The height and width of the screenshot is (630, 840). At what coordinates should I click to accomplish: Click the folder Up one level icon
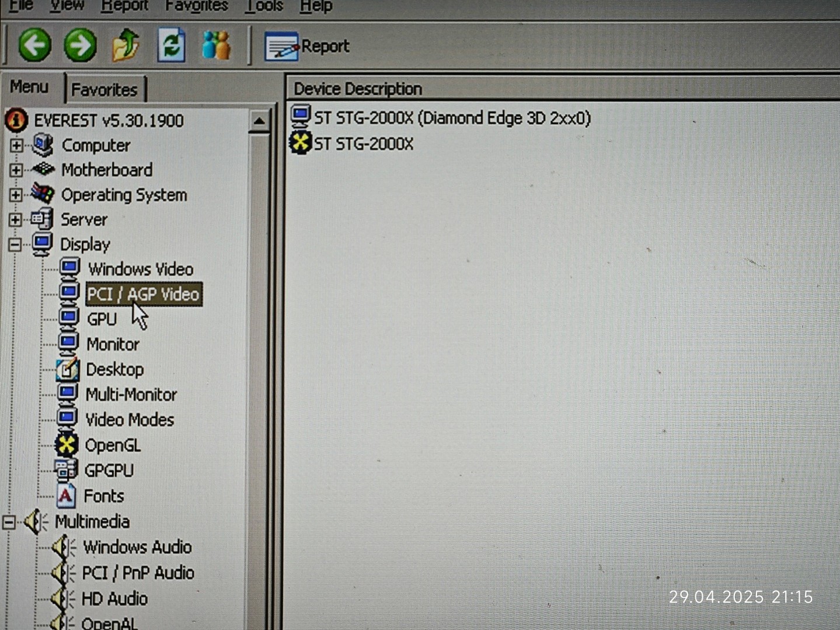(126, 45)
